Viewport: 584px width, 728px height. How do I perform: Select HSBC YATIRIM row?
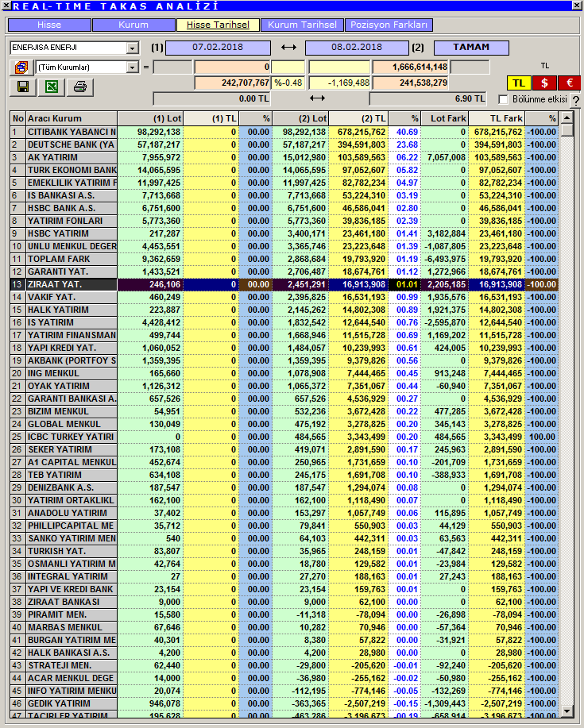pos(284,233)
